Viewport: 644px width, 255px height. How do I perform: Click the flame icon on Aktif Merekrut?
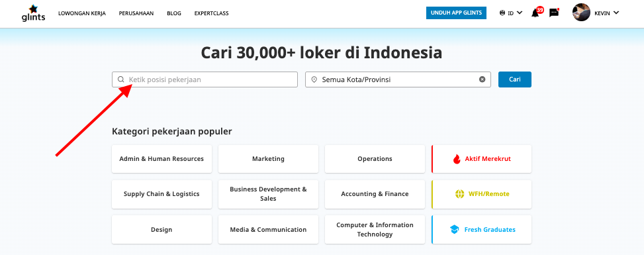[x=457, y=159]
